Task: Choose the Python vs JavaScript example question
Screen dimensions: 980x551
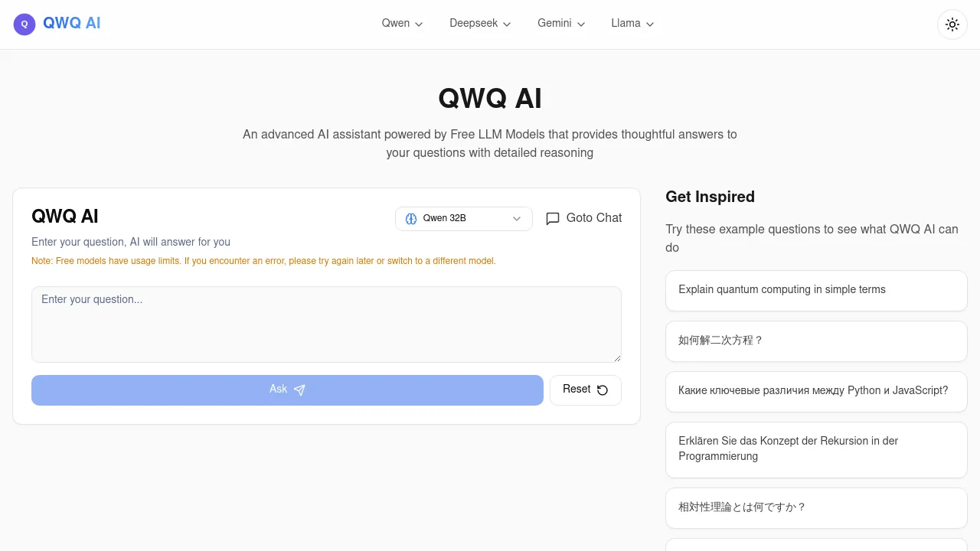Action: pos(816,391)
